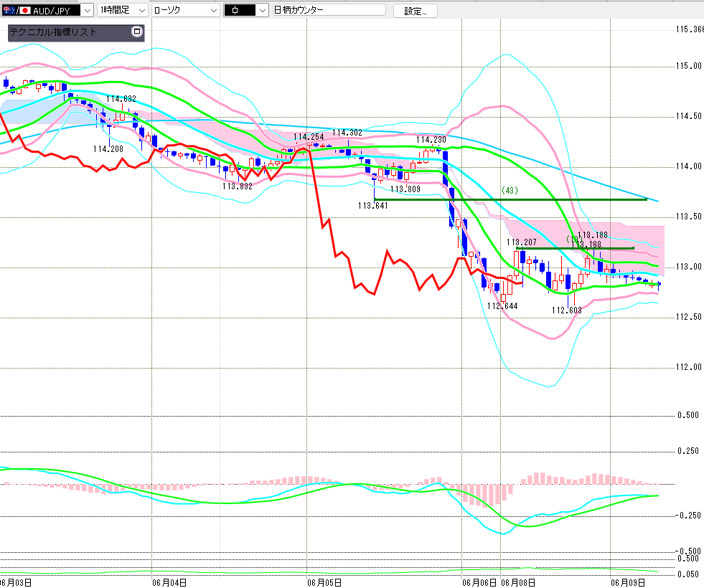
Task: Maximize the テクニカル指標リスト panel via its square icon
Action: coord(137,32)
